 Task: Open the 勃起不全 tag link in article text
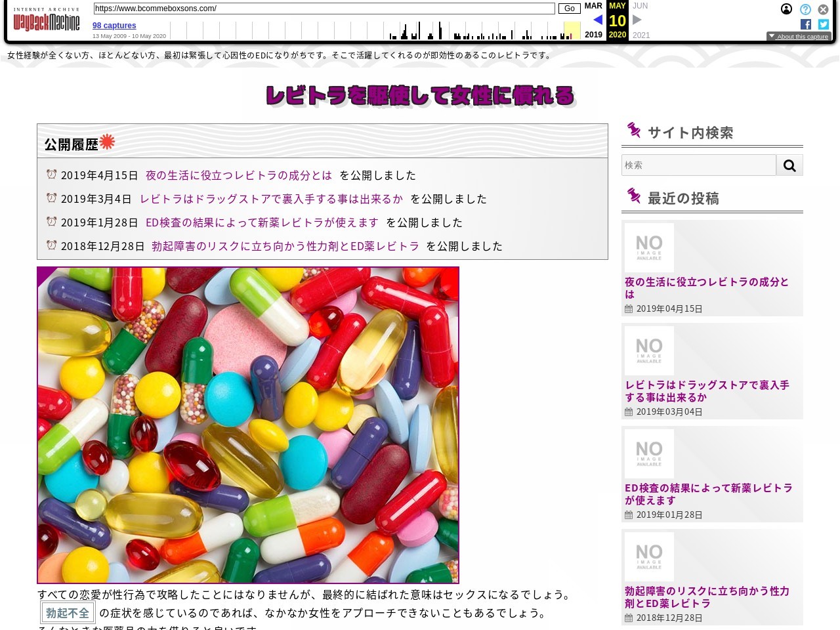pyautogui.click(x=68, y=613)
